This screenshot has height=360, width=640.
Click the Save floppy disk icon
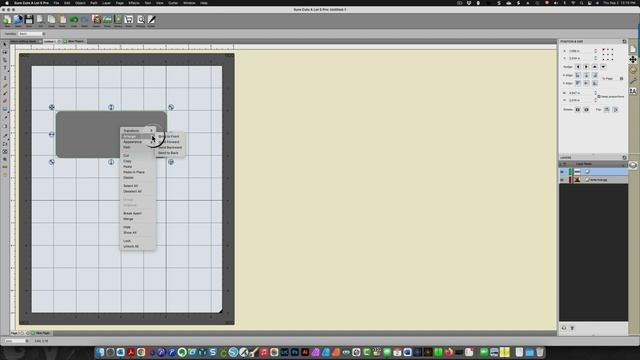29,20
